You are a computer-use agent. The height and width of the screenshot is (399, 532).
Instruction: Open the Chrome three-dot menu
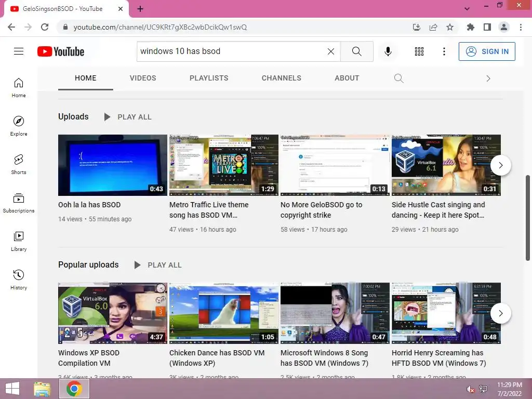coord(521,27)
